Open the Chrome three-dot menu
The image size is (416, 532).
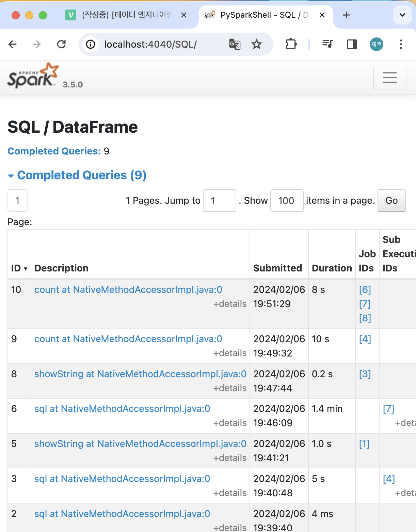(x=401, y=44)
